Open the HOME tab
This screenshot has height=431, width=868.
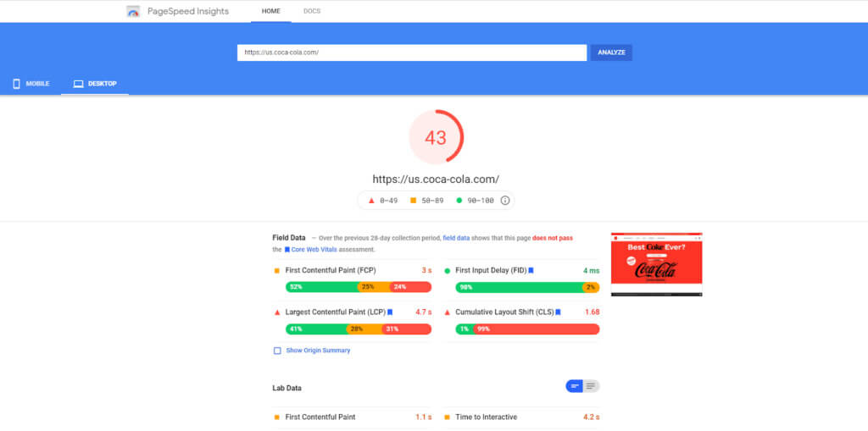271,11
